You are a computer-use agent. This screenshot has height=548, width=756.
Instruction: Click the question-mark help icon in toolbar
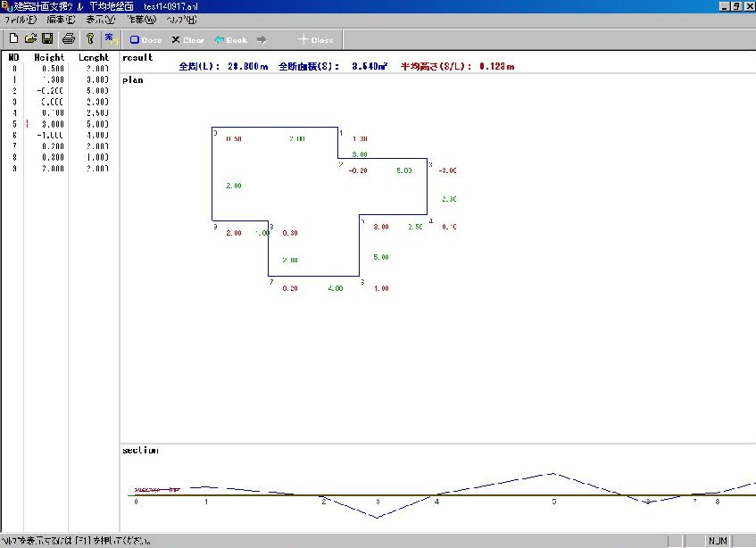[x=90, y=38]
